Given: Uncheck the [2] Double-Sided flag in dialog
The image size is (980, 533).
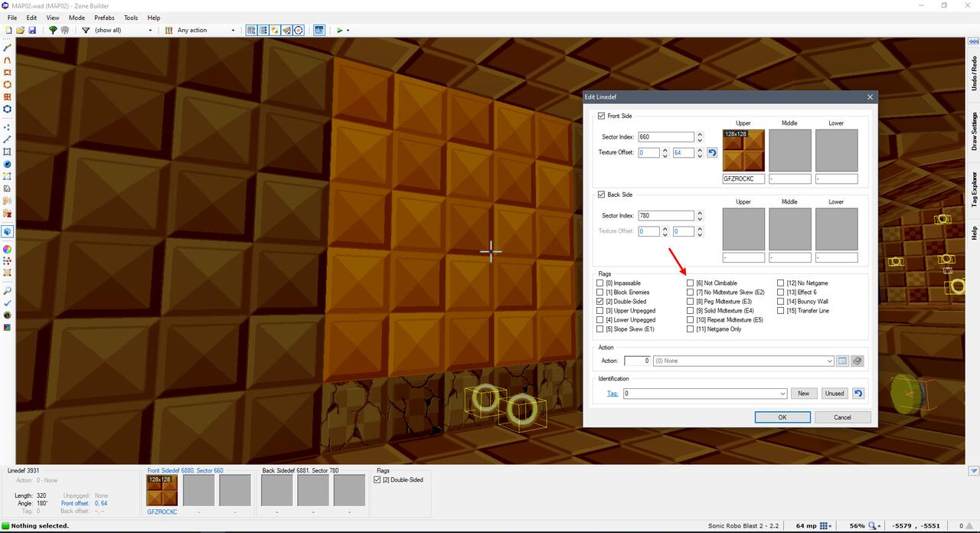Looking at the screenshot, I should (x=600, y=302).
